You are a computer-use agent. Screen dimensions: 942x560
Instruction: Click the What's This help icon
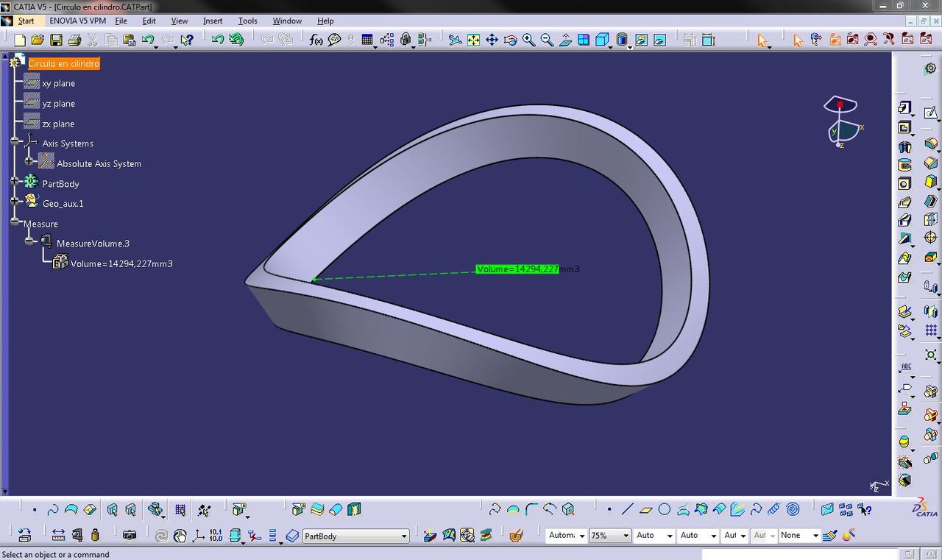click(x=187, y=40)
